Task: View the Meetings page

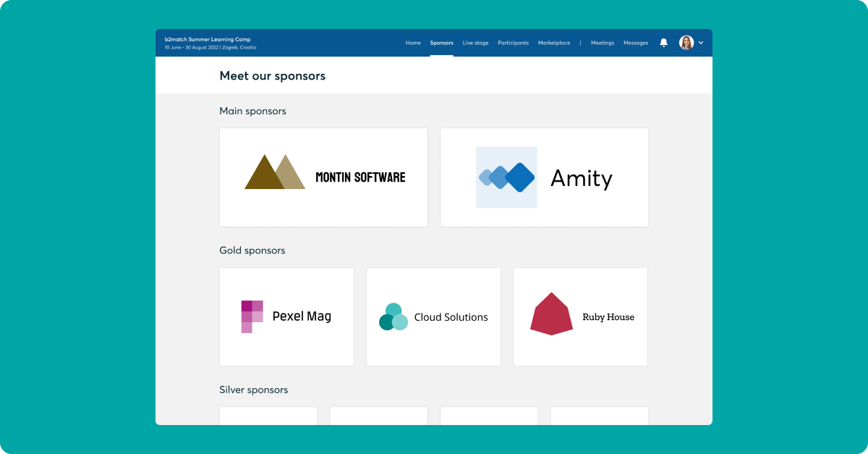Action: (x=602, y=43)
